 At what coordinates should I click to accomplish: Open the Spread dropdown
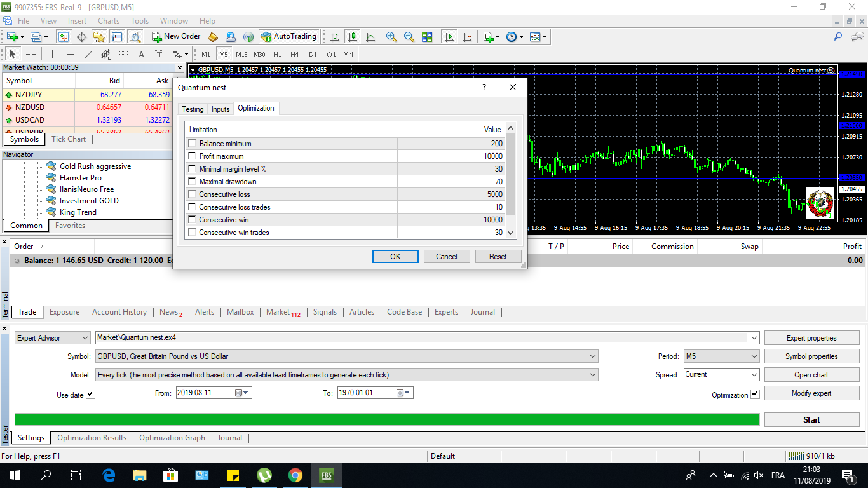[x=754, y=375]
